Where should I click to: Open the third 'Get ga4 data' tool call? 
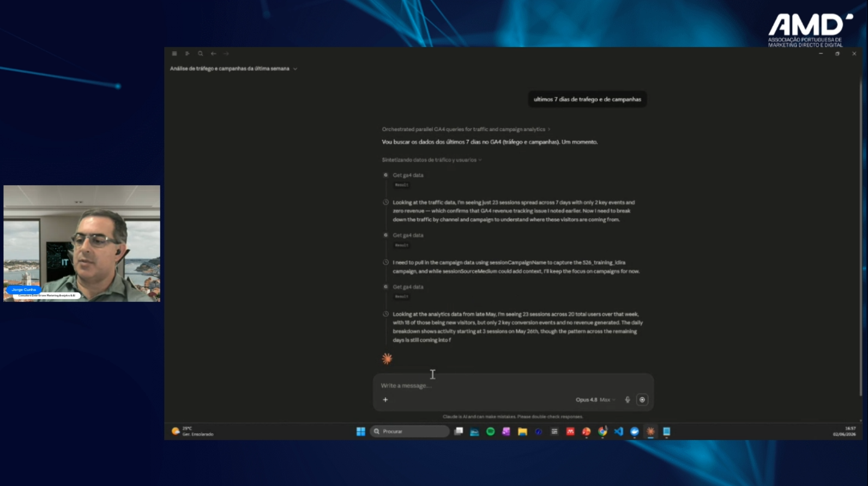point(408,287)
